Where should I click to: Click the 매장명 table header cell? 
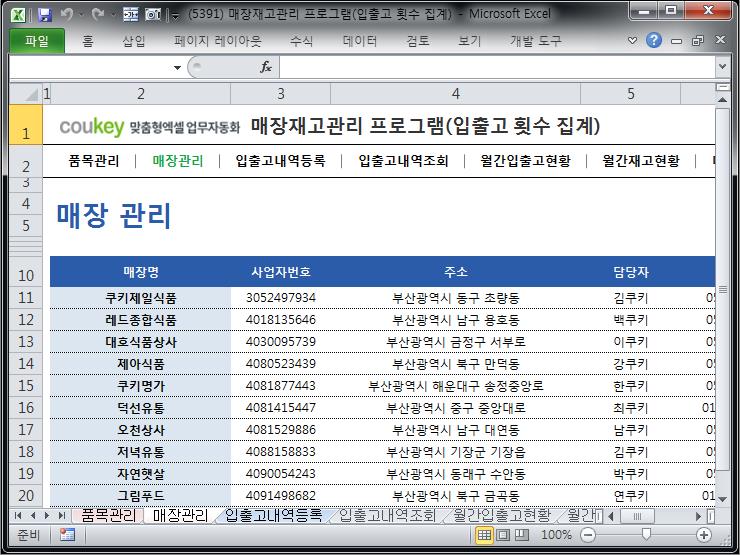[x=141, y=272]
